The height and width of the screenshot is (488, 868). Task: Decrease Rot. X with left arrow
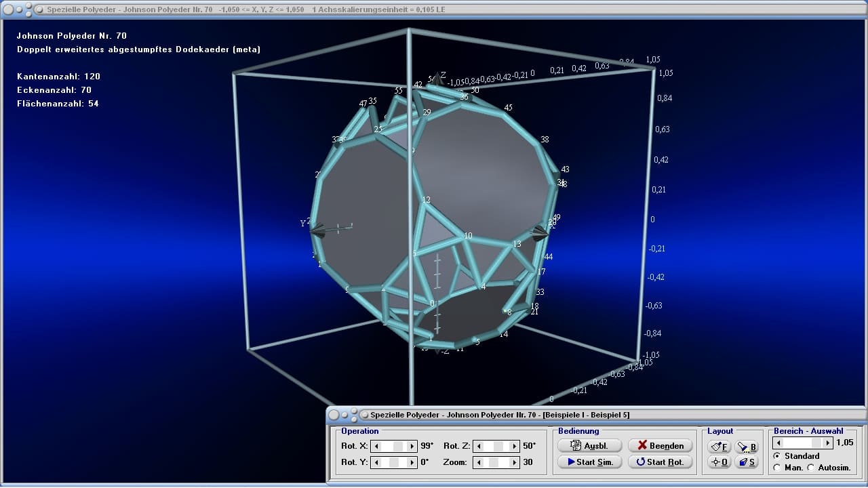point(376,446)
